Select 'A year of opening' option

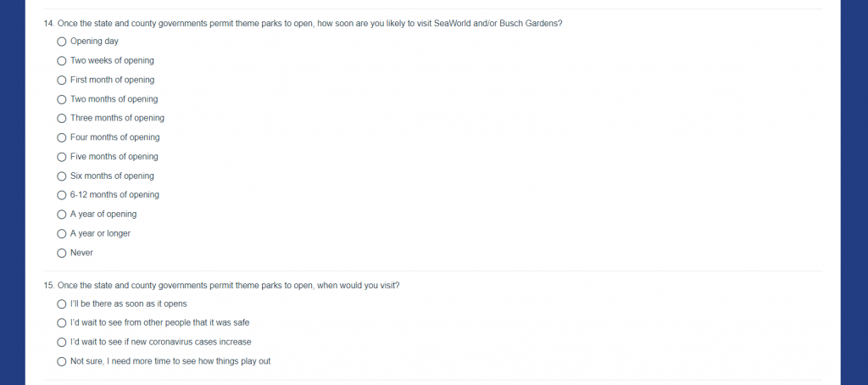(x=61, y=215)
